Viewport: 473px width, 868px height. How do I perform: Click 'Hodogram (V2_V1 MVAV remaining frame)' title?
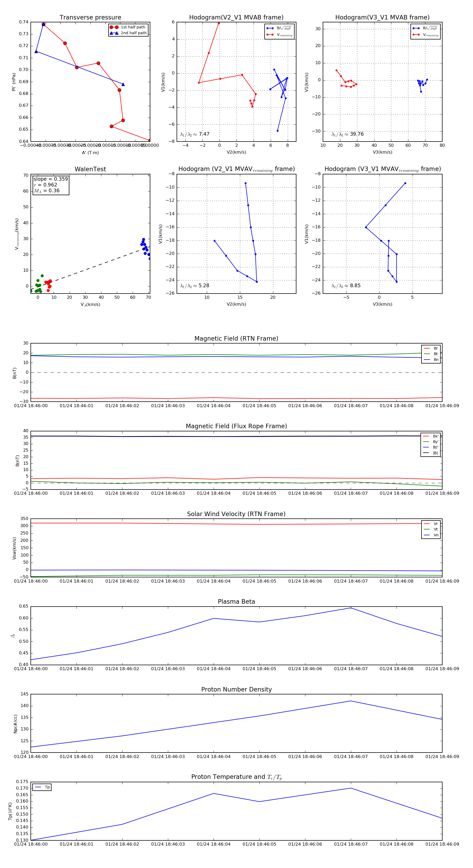[236, 169]
